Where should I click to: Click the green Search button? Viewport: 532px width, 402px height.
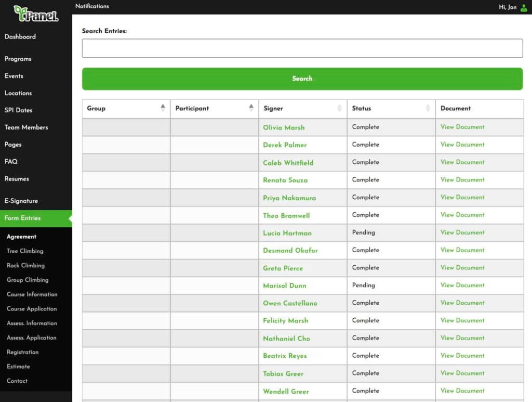[x=302, y=79]
